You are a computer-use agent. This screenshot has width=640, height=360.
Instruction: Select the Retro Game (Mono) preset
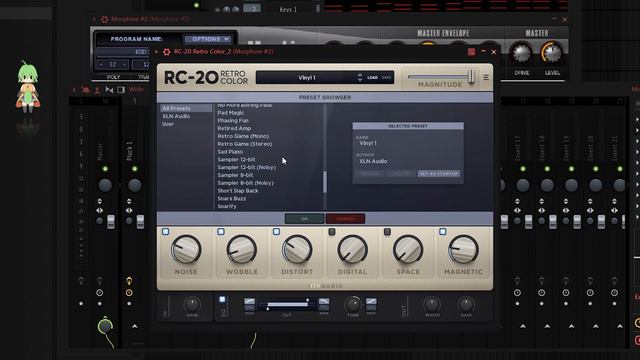coord(243,136)
